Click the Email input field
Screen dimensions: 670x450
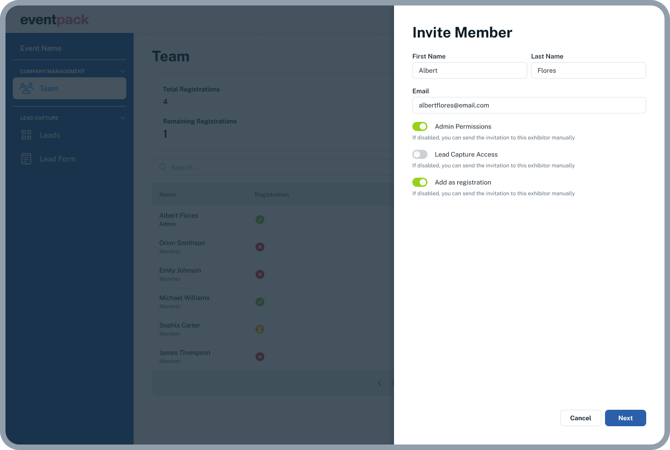click(528, 105)
